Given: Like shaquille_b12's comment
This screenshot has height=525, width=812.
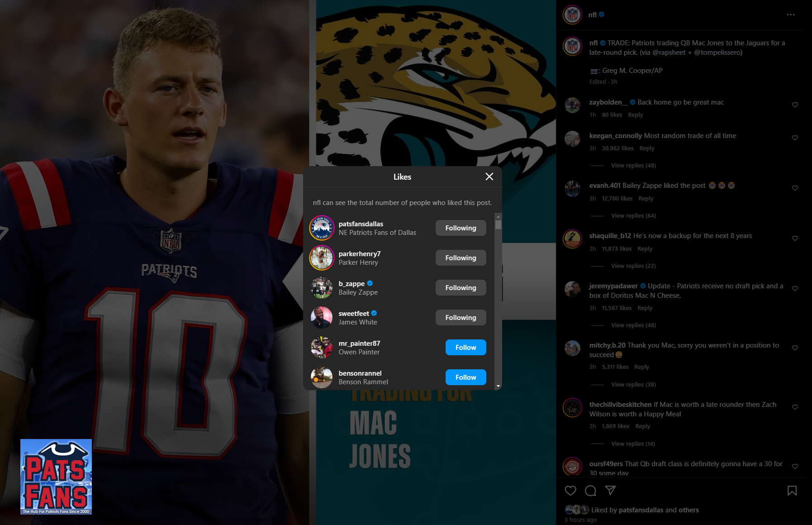Looking at the screenshot, I should [795, 238].
